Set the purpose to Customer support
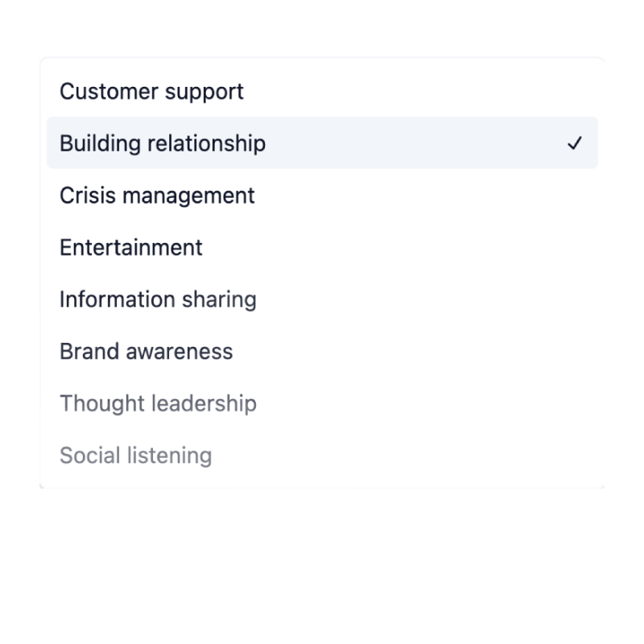Viewport: 644px width, 644px height. pyautogui.click(x=151, y=92)
